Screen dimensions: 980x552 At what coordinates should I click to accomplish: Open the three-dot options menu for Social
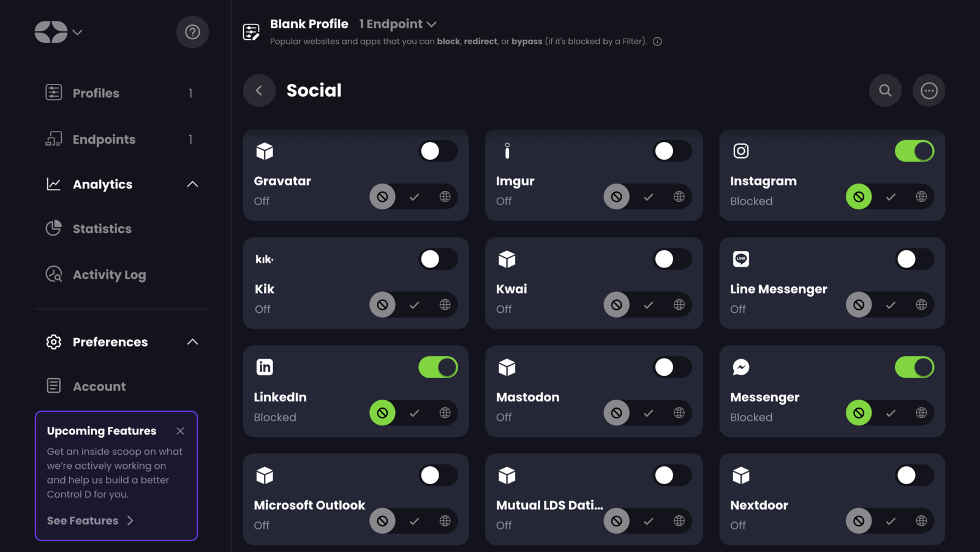(929, 90)
